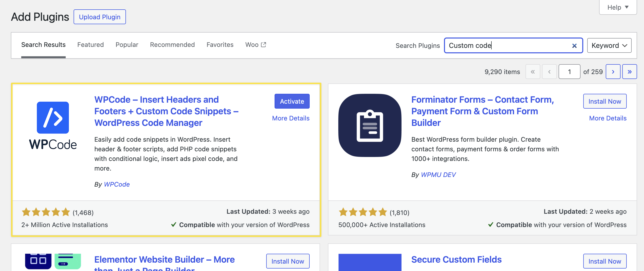Open the Woo external link tab
644x271 pixels.
point(256,45)
